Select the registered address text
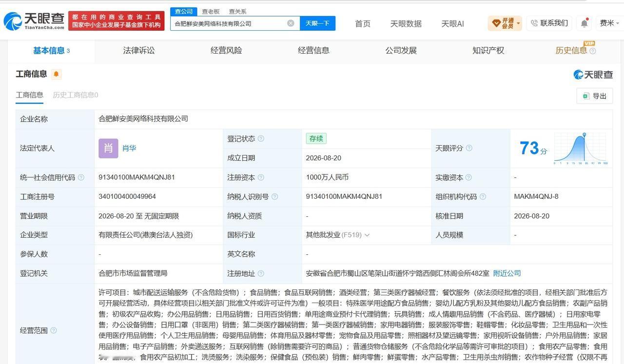624x364 pixels. point(397,273)
